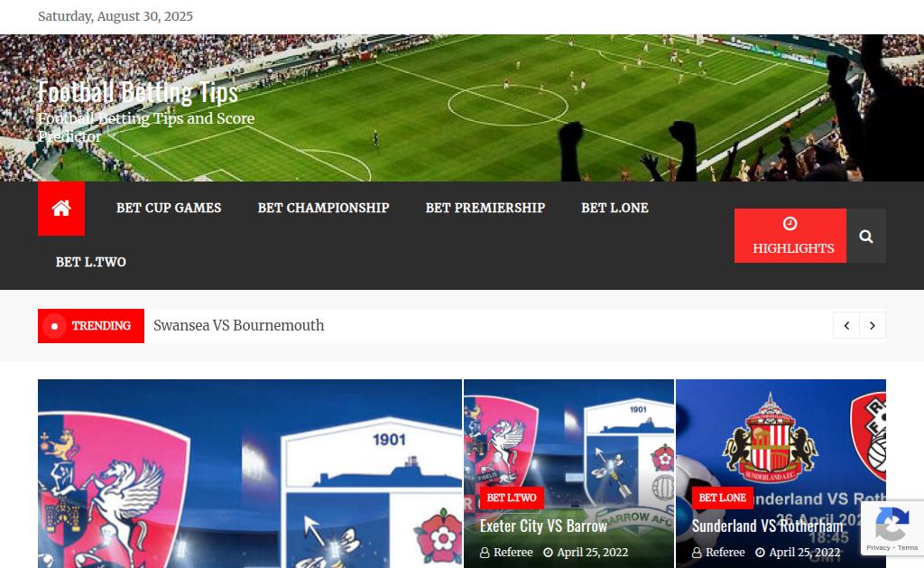Select the BET L.TWO category tag
Screen dimensions: 924x568
coord(512,498)
